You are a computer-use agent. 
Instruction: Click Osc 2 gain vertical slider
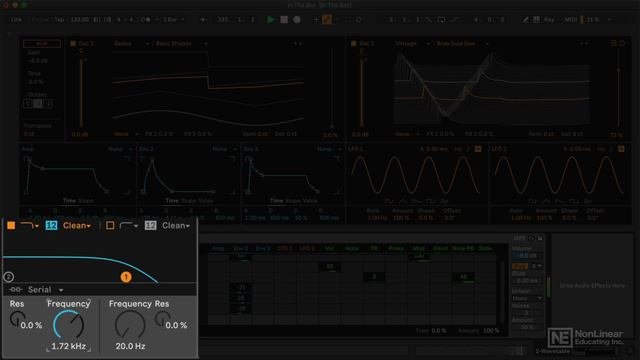tap(362, 93)
